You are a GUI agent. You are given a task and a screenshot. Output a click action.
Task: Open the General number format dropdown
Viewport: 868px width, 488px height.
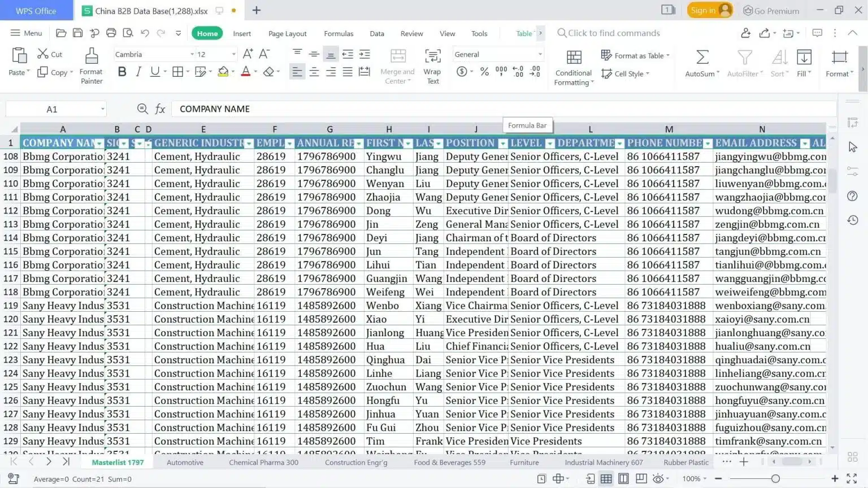pyautogui.click(x=540, y=54)
